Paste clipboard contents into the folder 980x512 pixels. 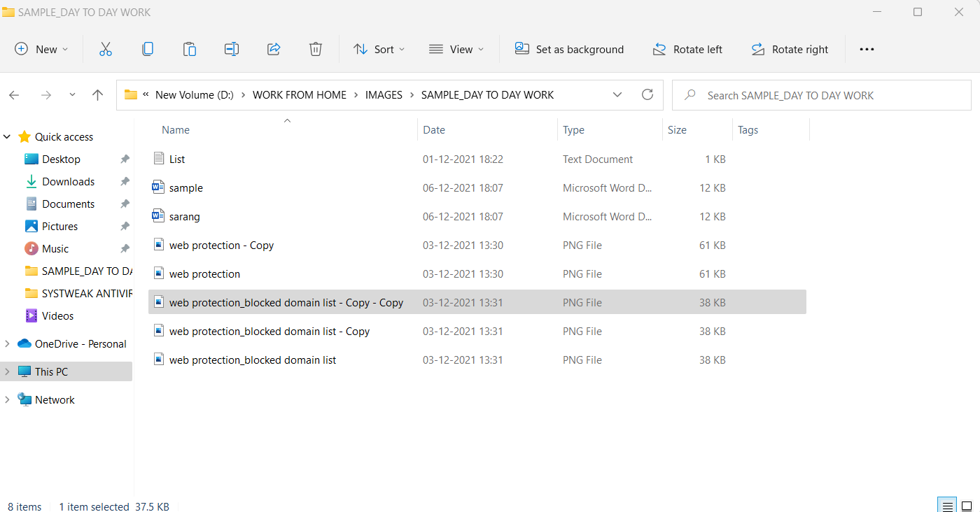[190, 49]
